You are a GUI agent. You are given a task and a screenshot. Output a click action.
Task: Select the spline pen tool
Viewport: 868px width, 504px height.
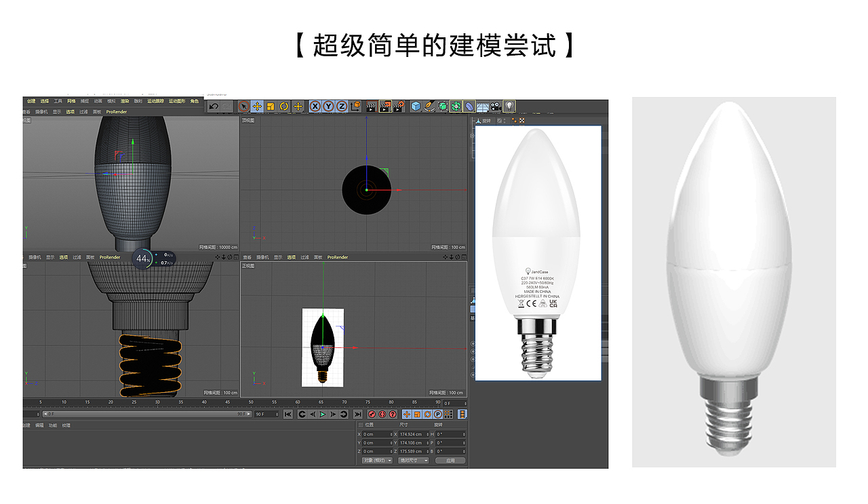click(x=429, y=106)
